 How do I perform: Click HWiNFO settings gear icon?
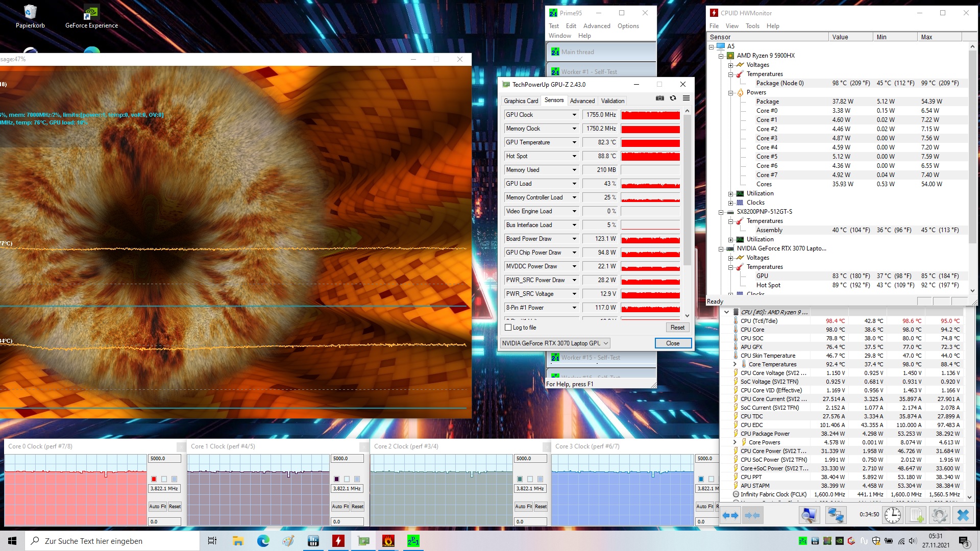click(x=939, y=515)
